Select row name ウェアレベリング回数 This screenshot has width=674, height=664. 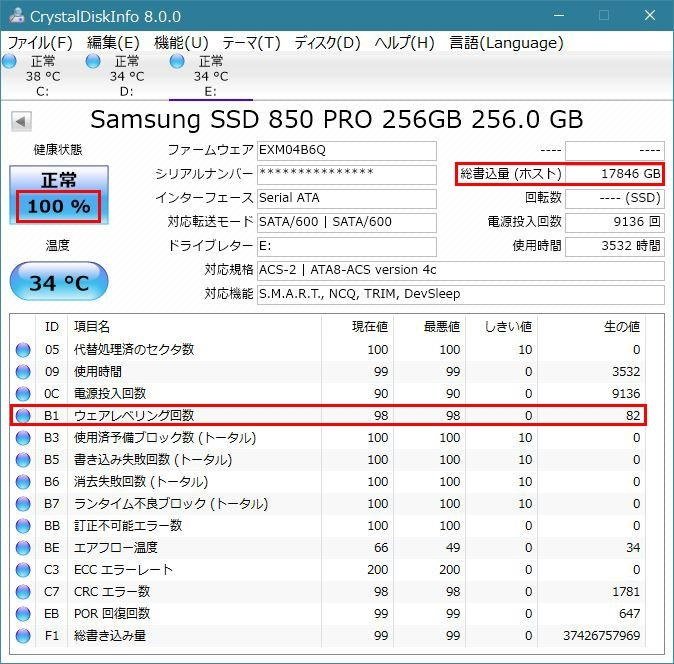pos(134,416)
